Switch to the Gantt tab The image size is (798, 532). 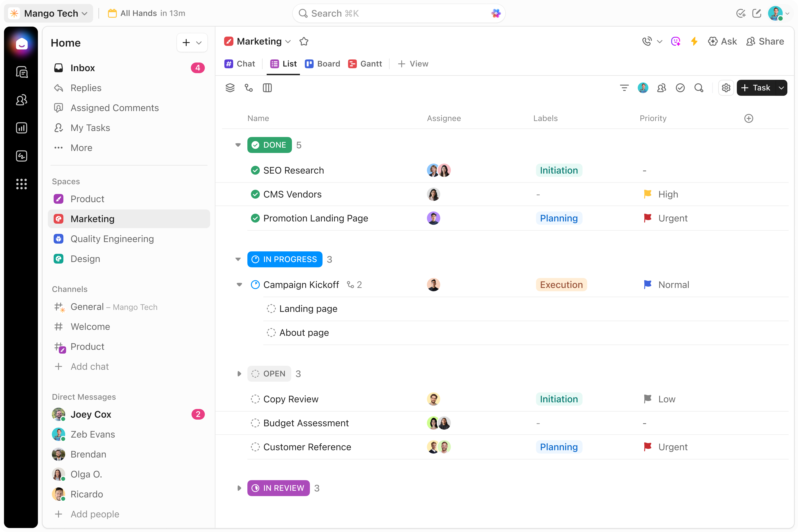[x=365, y=64]
